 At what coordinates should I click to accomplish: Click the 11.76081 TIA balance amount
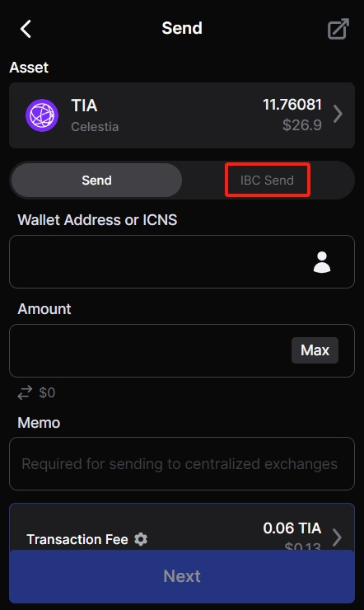(x=292, y=105)
